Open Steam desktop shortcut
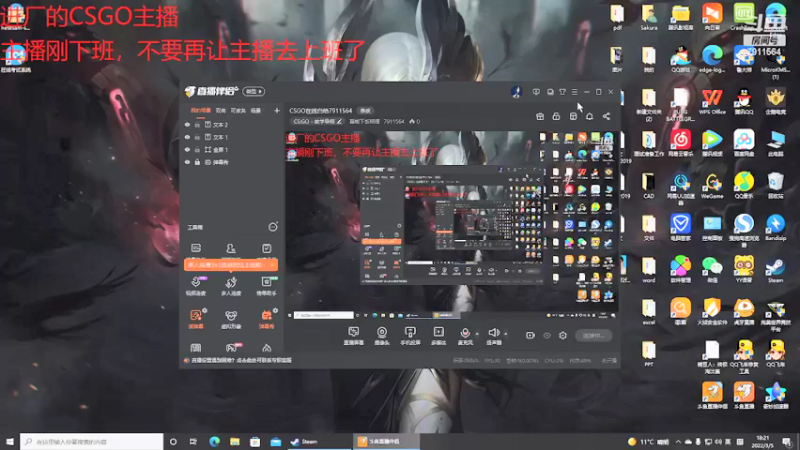The height and width of the screenshot is (450, 800). click(x=776, y=270)
